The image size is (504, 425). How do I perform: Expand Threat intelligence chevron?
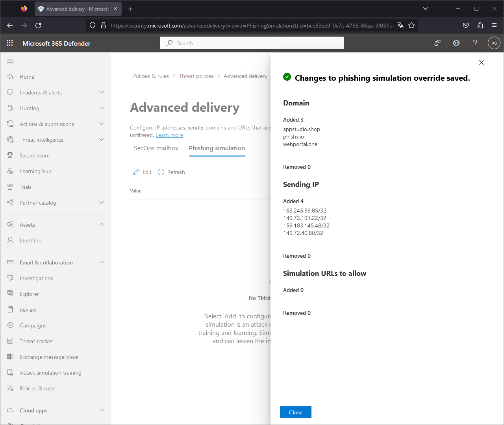(102, 139)
